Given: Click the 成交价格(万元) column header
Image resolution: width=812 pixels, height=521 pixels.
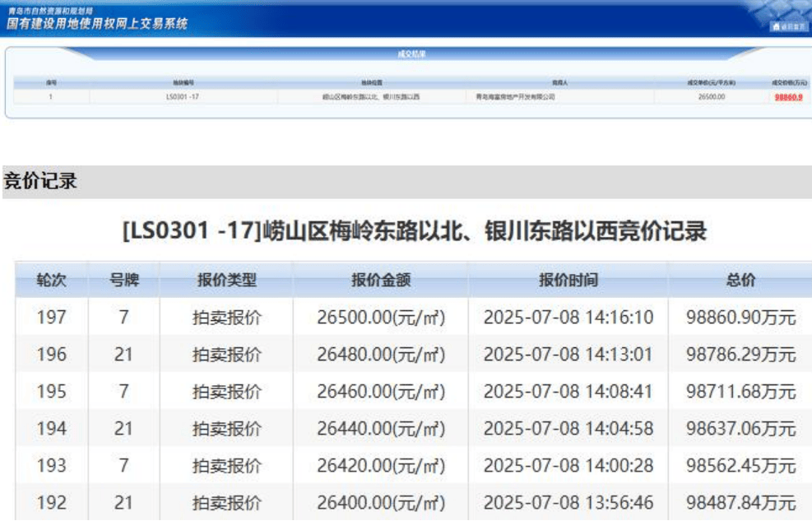Looking at the screenshot, I should (x=789, y=83).
